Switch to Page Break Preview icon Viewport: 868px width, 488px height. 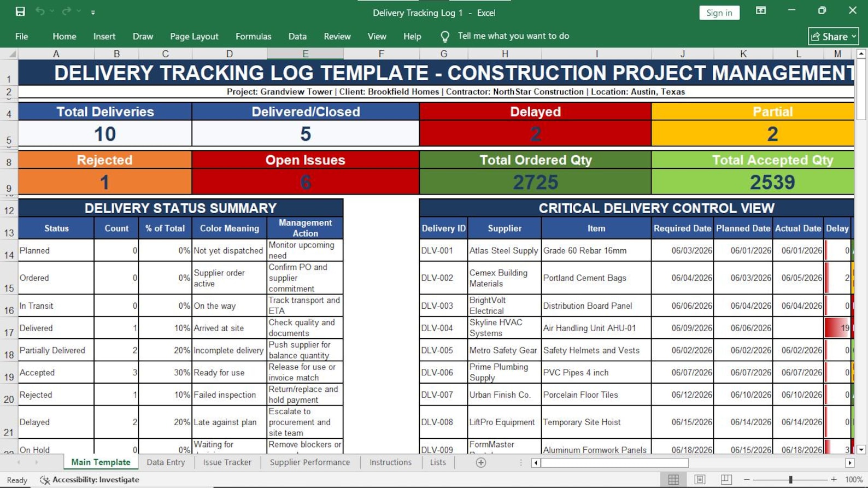(726, 479)
